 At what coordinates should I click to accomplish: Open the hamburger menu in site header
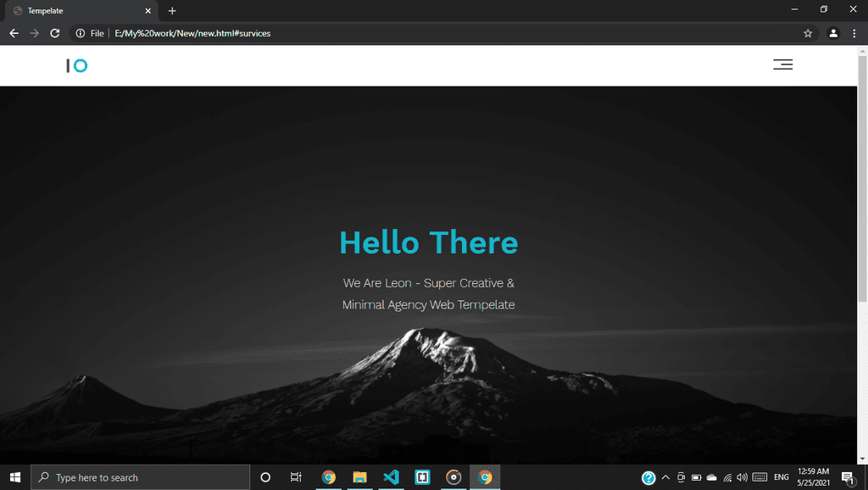click(x=782, y=64)
